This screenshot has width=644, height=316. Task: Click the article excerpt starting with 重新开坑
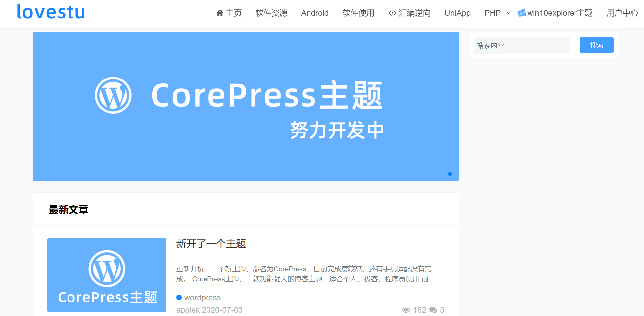pos(304,274)
